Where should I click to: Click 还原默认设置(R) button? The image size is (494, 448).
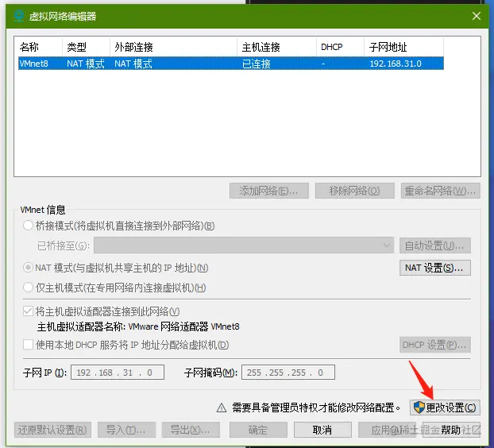coord(52,430)
